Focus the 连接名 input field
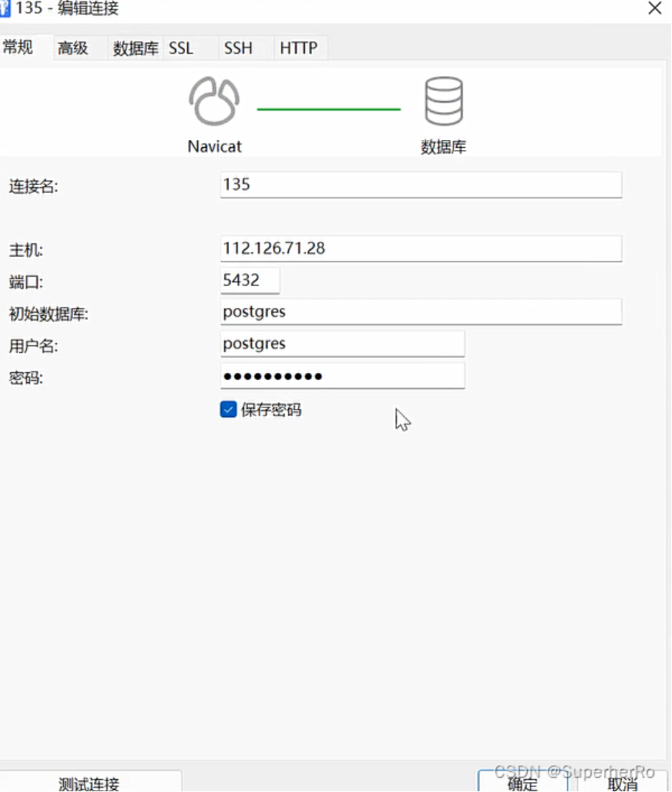Screen dimensions: 672x792 point(420,185)
